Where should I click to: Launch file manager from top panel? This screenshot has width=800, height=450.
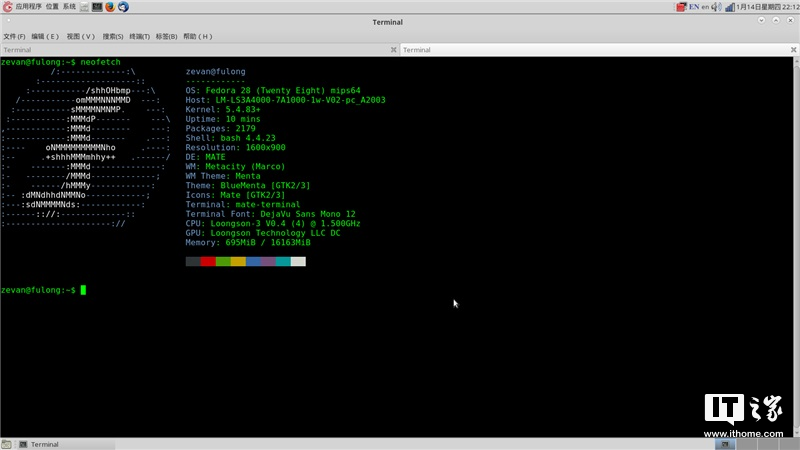point(84,7)
